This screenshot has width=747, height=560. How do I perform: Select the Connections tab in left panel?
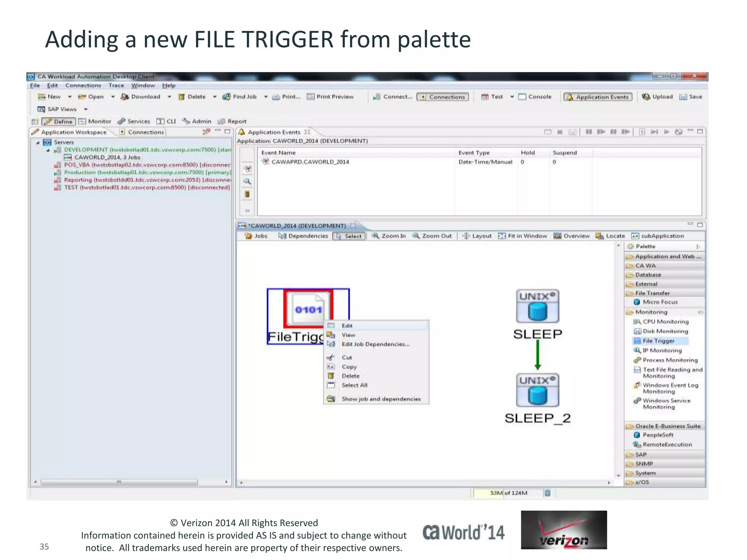[x=142, y=132]
